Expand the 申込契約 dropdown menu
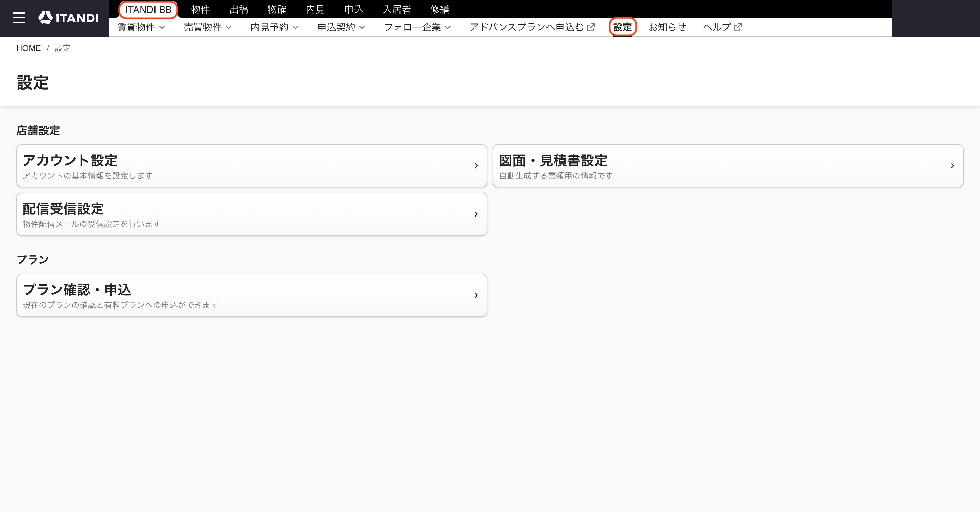The width and height of the screenshot is (980, 512). click(x=341, y=28)
